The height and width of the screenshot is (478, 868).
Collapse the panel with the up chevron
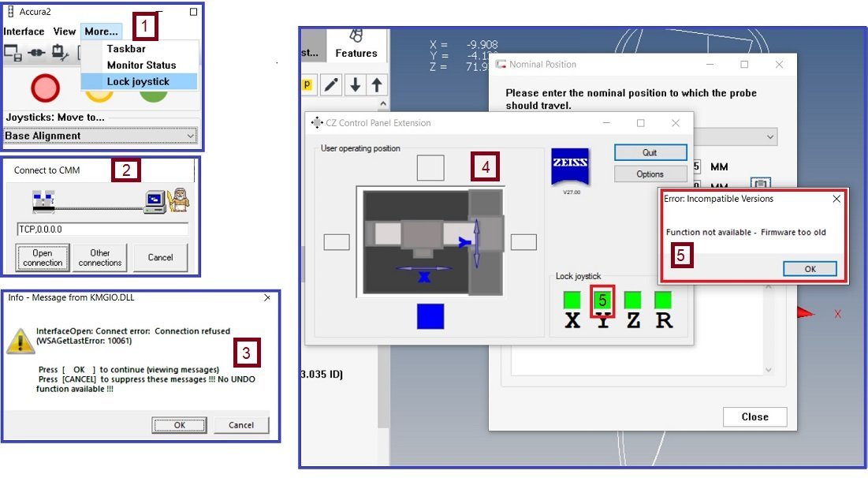coord(383,103)
